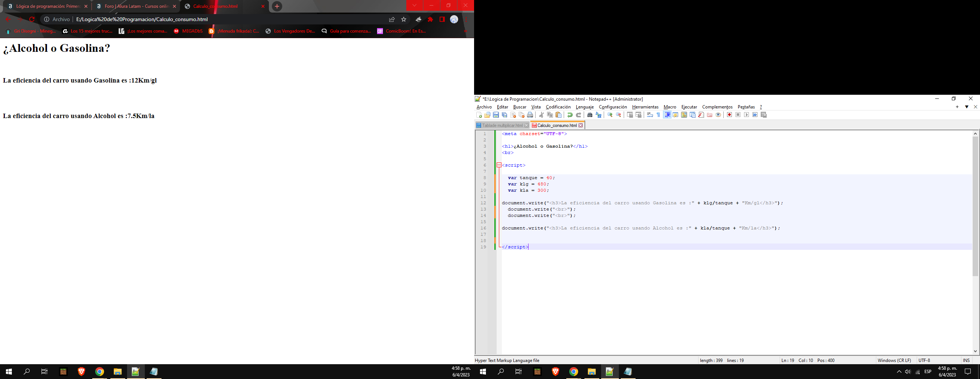
Task: Collapse the script block fold marker
Action: point(499,165)
